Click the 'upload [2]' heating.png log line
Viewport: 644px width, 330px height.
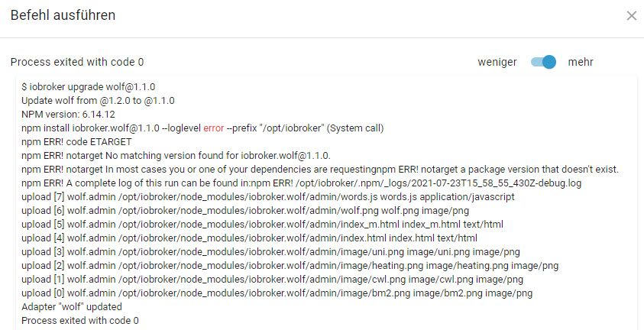(x=290, y=266)
